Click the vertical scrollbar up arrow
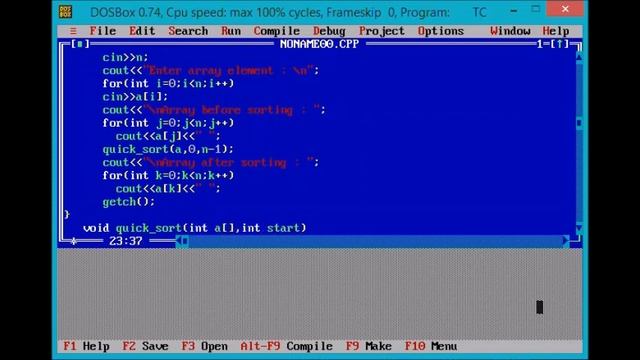Viewport: 640px width, 360px height. coord(579,58)
